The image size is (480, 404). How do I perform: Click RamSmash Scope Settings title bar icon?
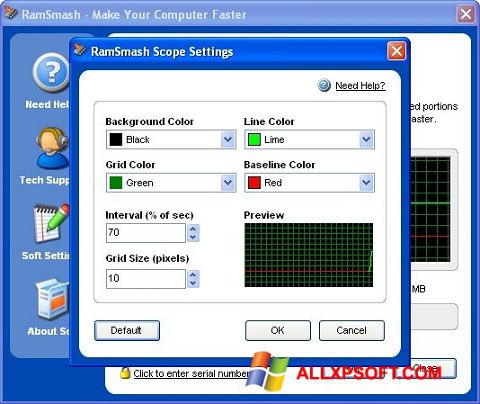80,50
